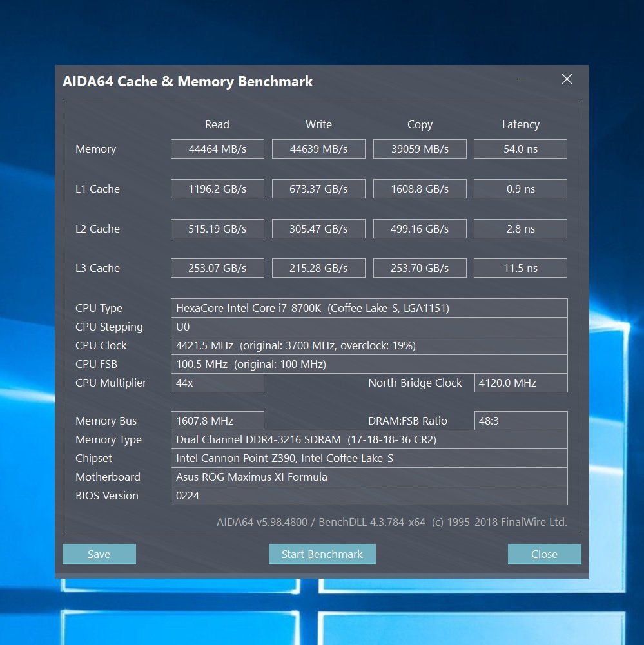Select L1 Cache Read 1196.2 GB/s
The width and height of the screenshot is (644, 645).
pyautogui.click(x=217, y=189)
